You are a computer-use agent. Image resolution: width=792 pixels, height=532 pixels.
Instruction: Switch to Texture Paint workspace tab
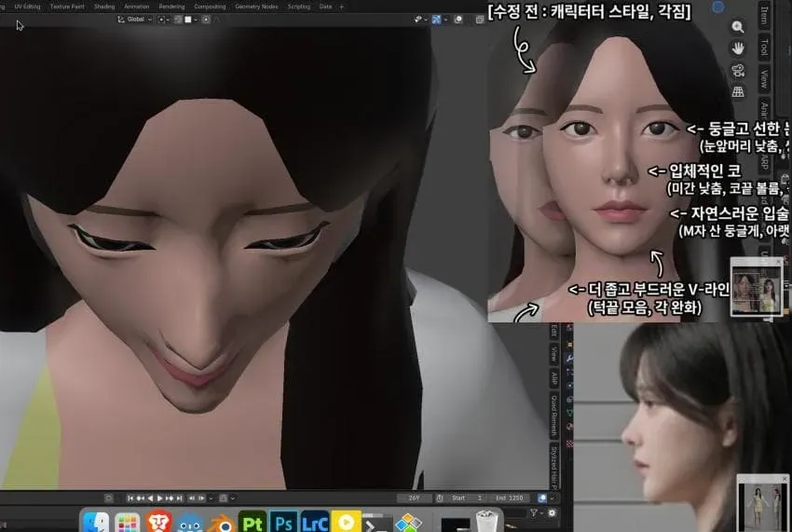(x=67, y=7)
